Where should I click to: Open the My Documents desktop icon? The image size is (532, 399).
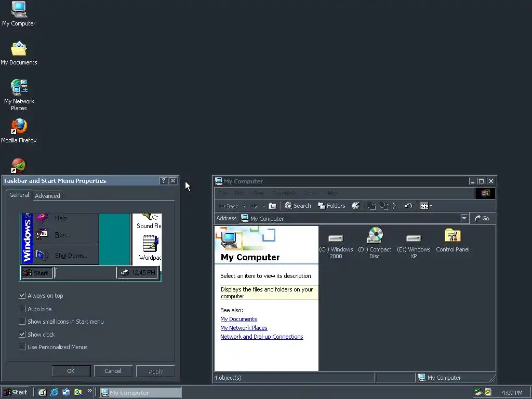pyautogui.click(x=19, y=53)
